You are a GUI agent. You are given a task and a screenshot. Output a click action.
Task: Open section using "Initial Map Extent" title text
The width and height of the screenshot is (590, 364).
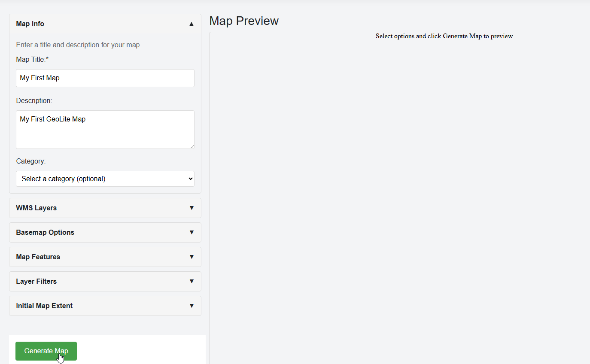pos(44,306)
